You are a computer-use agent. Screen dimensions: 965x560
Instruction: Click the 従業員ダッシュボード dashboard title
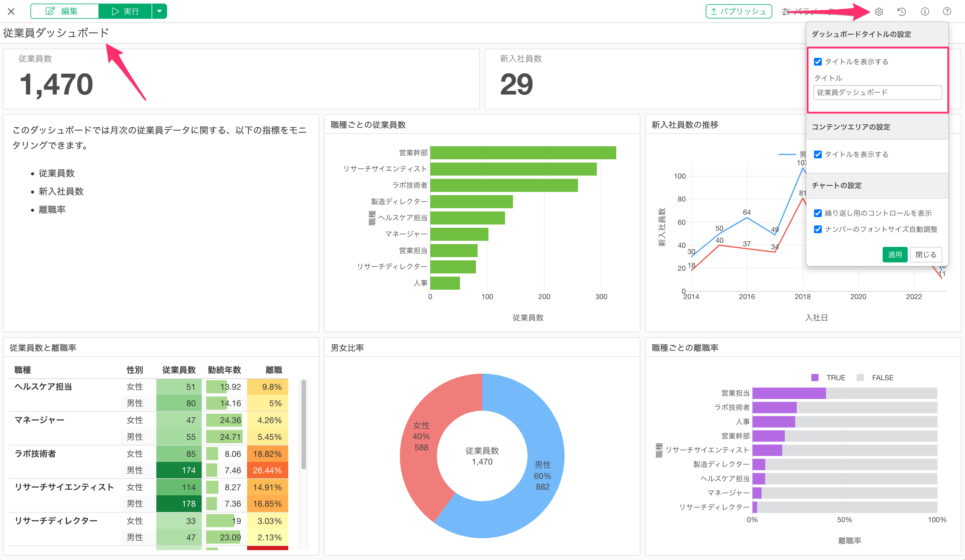point(56,33)
